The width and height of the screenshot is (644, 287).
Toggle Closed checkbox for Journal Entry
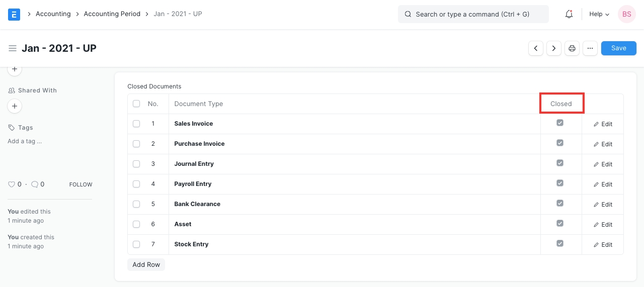coord(560,163)
